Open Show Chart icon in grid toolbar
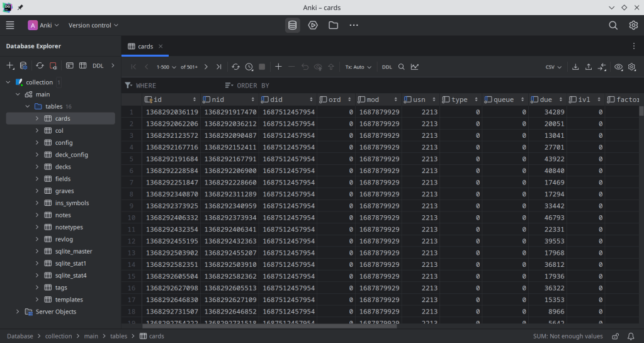Image resolution: width=644 pixels, height=343 pixels. (x=415, y=67)
